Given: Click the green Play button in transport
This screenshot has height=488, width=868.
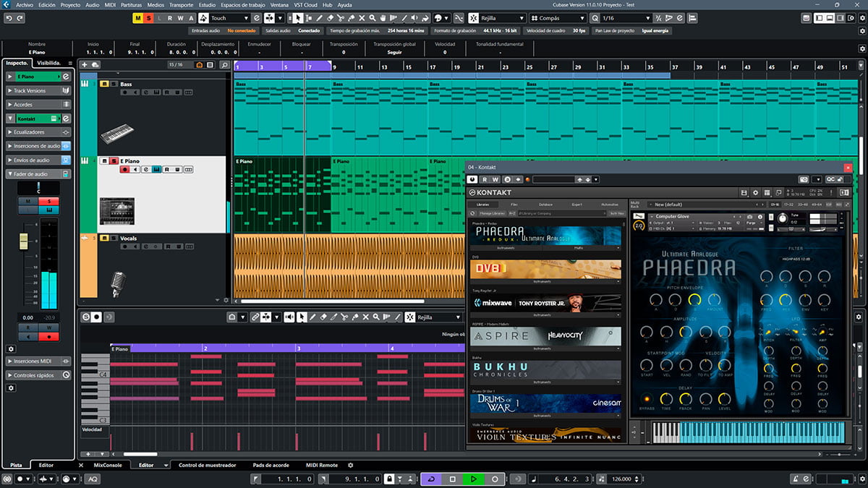Looking at the screenshot, I should point(473,479).
